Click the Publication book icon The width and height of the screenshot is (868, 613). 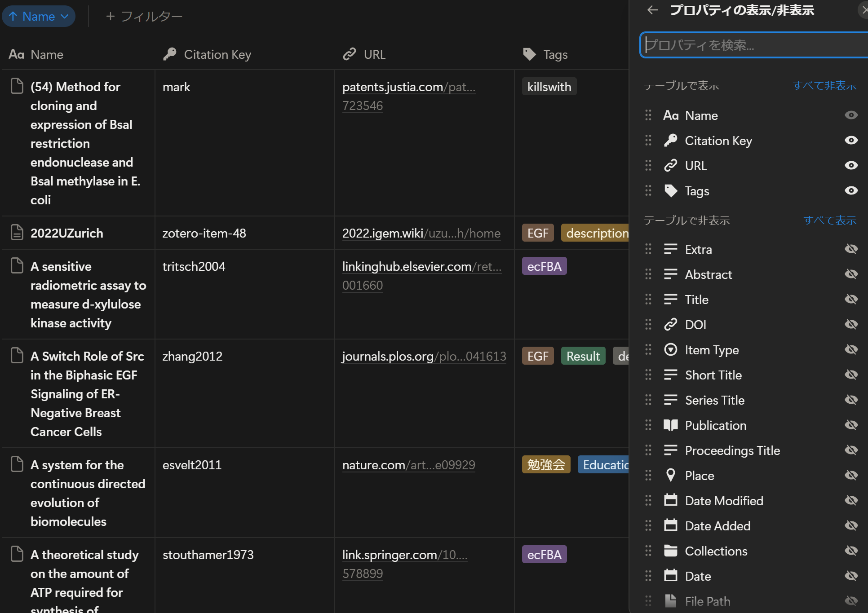pos(670,425)
